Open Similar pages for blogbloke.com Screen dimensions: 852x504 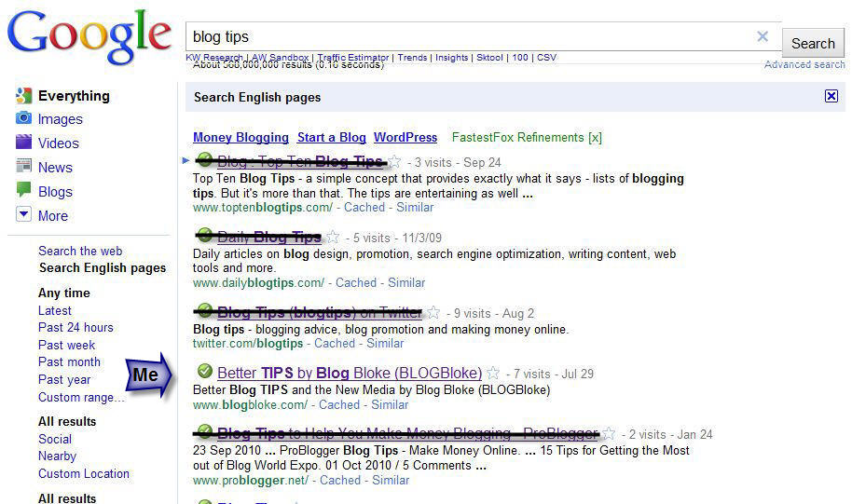(391, 404)
